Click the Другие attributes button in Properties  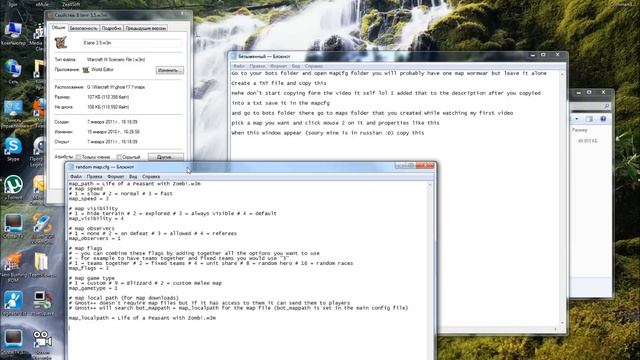pos(165,157)
